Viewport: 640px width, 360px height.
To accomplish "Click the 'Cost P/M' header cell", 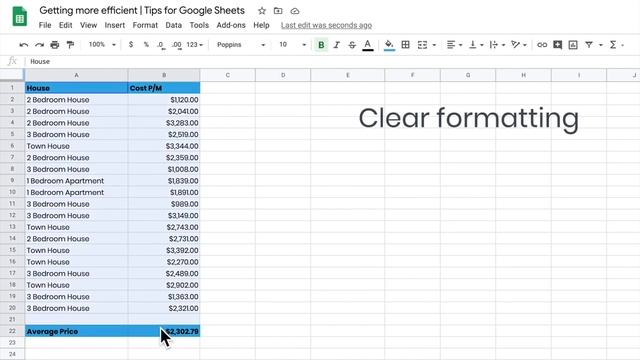I will pos(164,88).
